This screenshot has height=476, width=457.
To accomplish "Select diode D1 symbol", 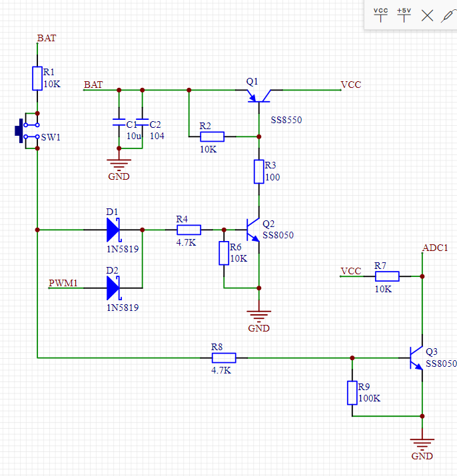I will (113, 230).
